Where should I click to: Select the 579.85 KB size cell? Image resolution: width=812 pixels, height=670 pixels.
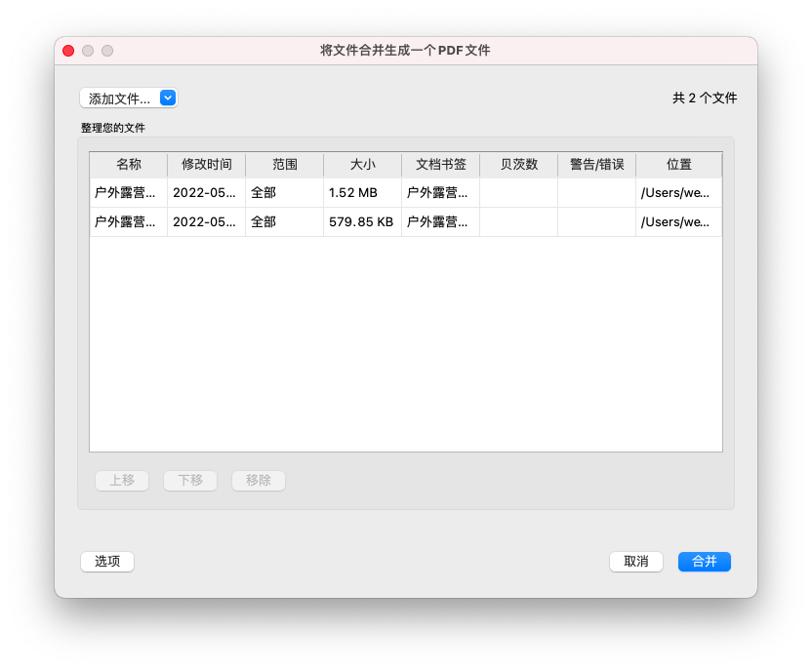pos(361,222)
